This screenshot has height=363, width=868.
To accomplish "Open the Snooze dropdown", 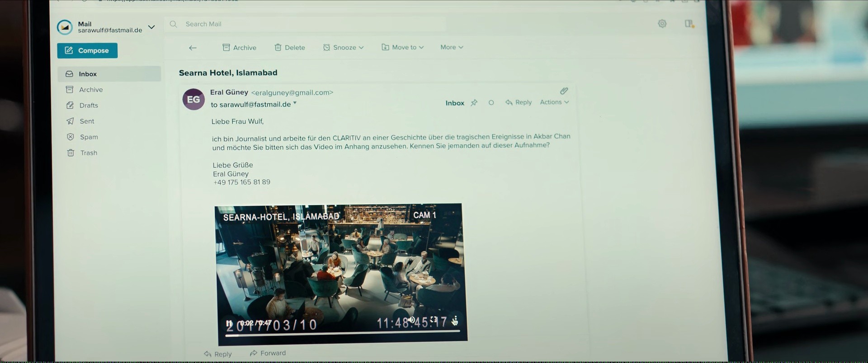I will [x=343, y=47].
